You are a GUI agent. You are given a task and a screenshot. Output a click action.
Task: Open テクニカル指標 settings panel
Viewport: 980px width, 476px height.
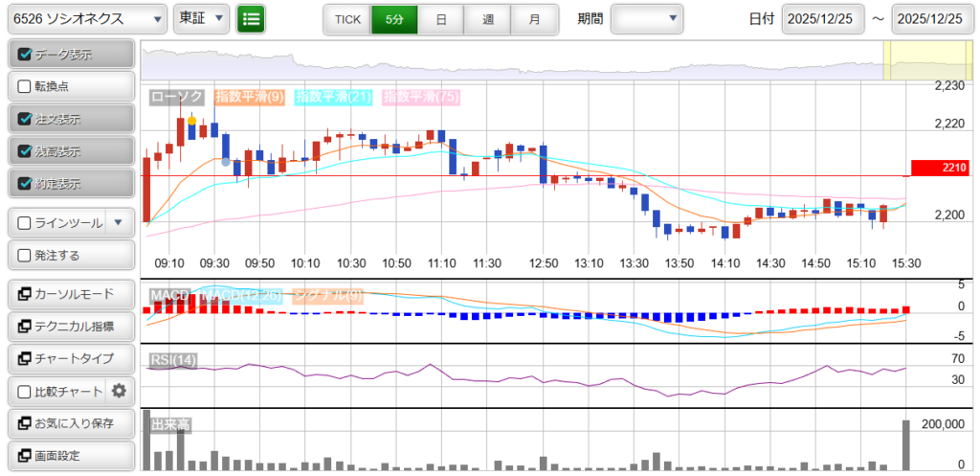click(x=71, y=327)
